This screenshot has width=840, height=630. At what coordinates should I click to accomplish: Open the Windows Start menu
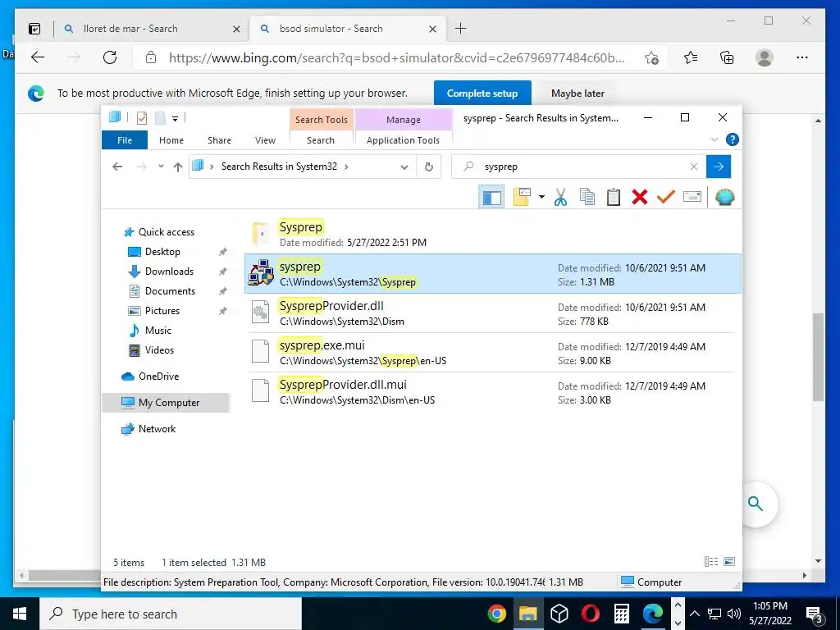tap(20, 614)
